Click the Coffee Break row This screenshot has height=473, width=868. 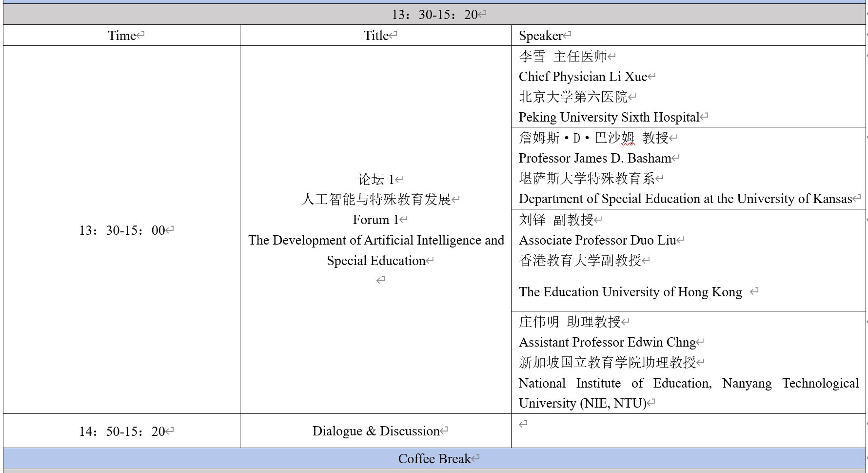click(434, 459)
